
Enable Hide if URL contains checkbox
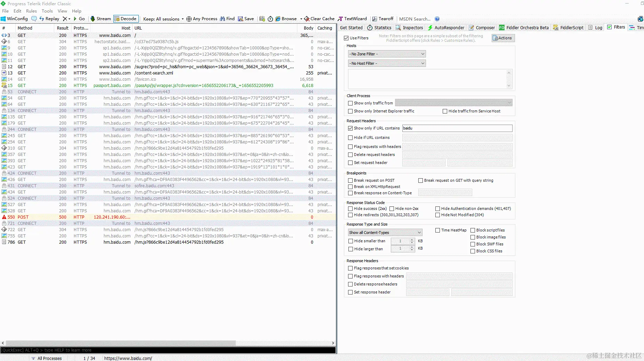pos(351,138)
